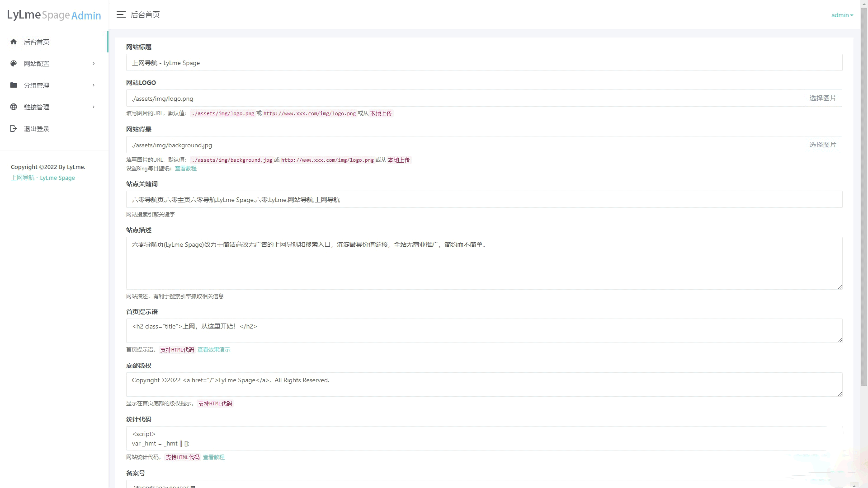This screenshot has width=868, height=488.
Task: Click the page vertical scrollbar
Action: click(864, 194)
